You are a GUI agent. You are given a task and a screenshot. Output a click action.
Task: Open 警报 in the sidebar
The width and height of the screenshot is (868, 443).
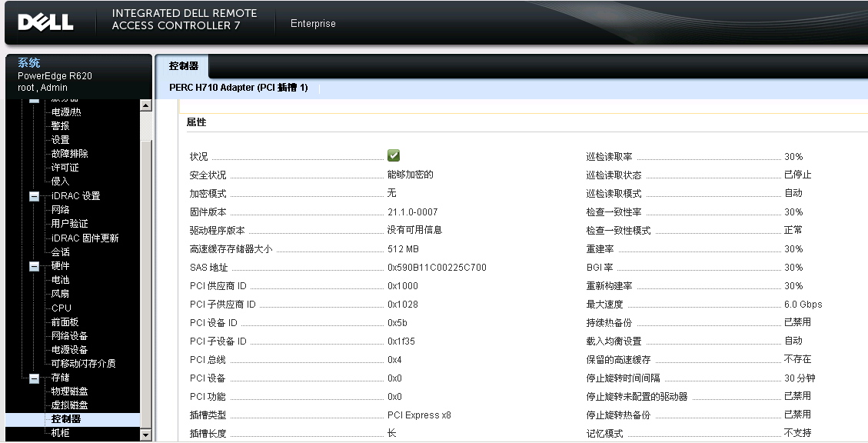(60, 125)
